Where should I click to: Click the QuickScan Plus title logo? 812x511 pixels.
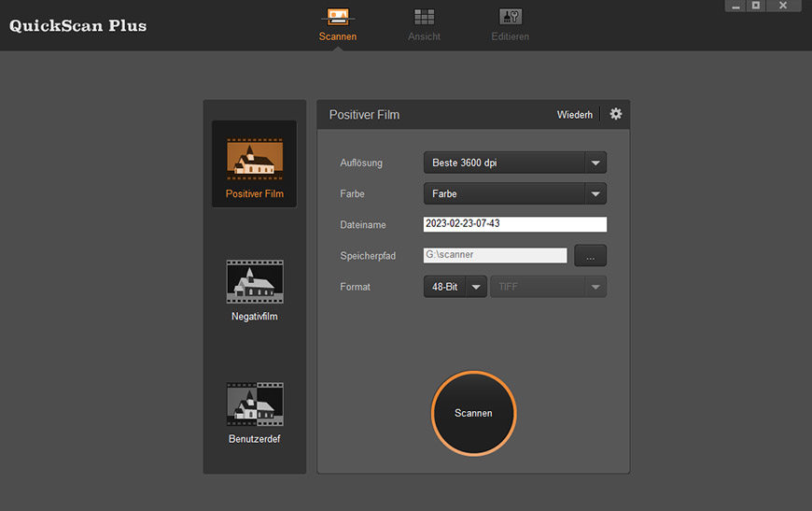pos(77,25)
